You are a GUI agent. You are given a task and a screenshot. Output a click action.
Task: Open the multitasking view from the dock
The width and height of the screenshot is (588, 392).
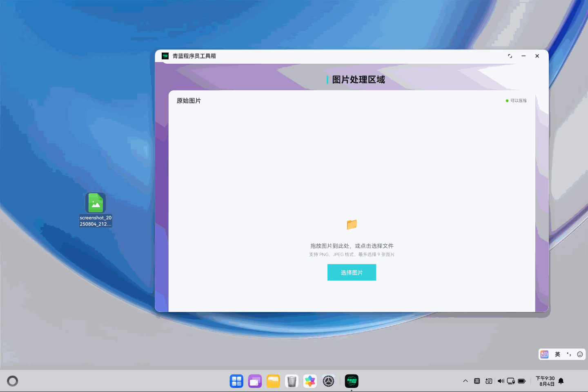point(254,381)
